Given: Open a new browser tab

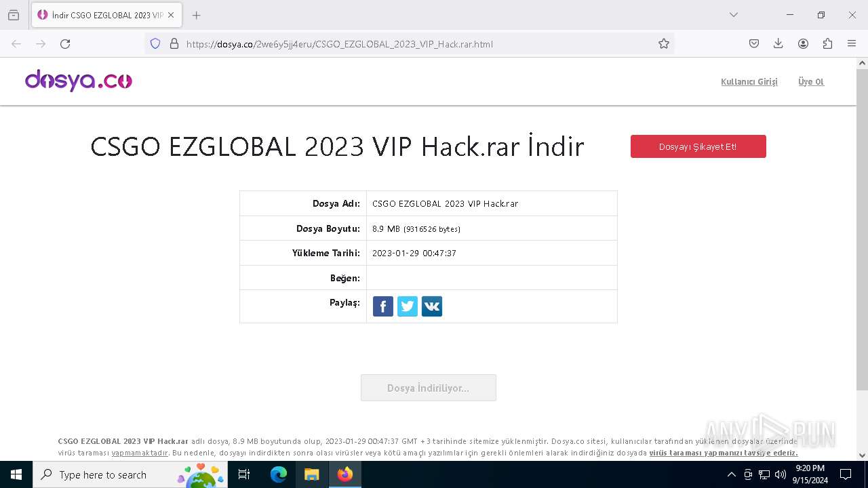Looking at the screenshot, I should pos(197,15).
